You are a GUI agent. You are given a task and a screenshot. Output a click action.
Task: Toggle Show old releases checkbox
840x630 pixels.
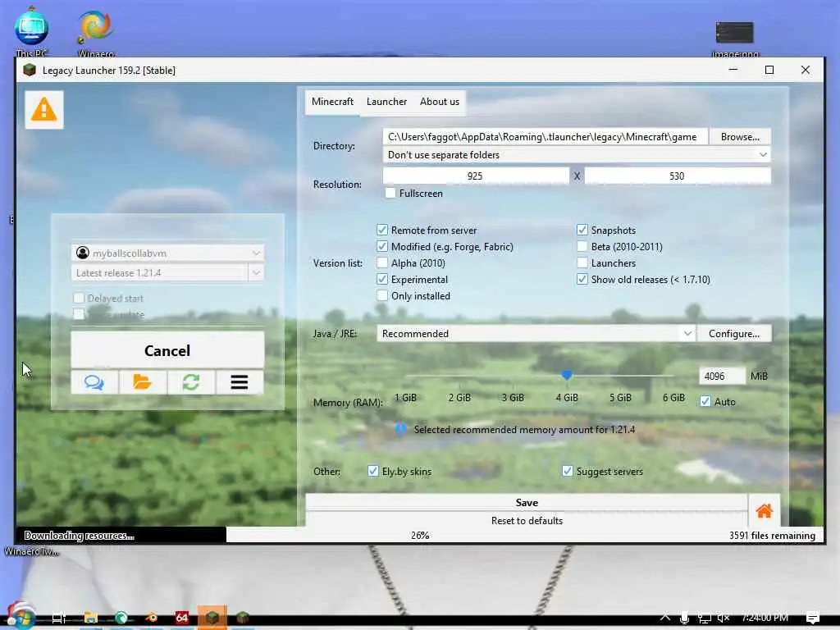[582, 279]
